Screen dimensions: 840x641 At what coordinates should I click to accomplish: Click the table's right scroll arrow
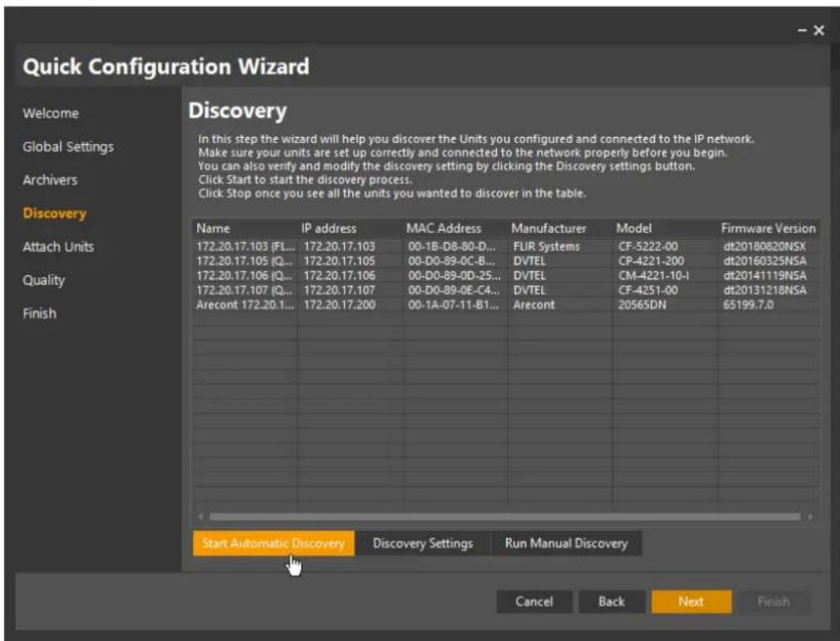click(x=810, y=517)
